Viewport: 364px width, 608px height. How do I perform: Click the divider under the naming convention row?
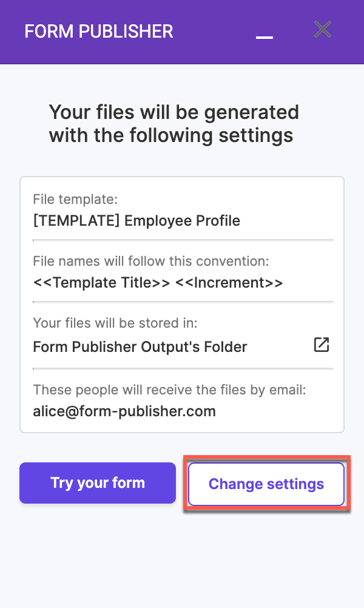pos(183,302)
